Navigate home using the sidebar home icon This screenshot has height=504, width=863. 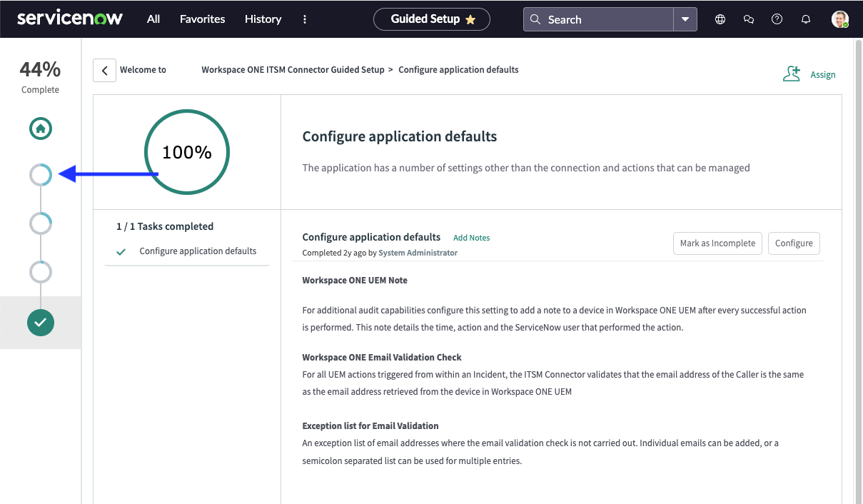tap(40, 128)
